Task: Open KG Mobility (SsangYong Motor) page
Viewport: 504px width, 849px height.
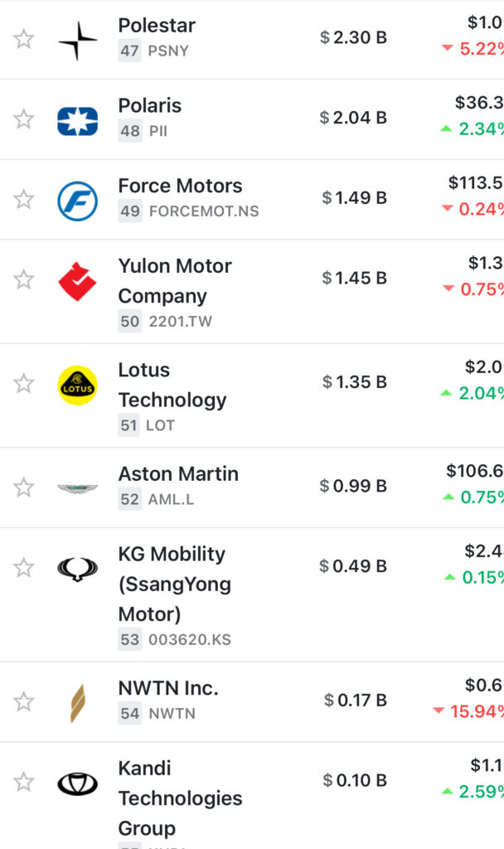Action: 174,584
